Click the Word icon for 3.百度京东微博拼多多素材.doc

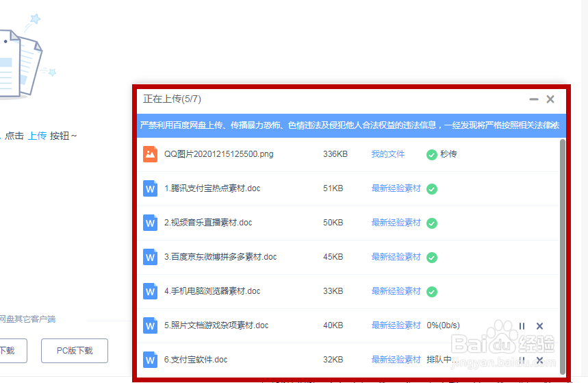click(x=150, y=257)
